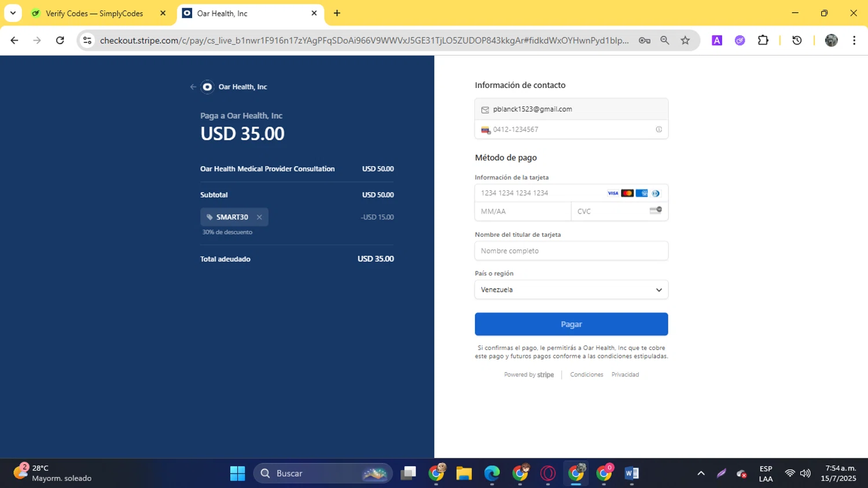The image size is (868, 488).
Task: Click the cardholder full name field
Action: [571, 251]
